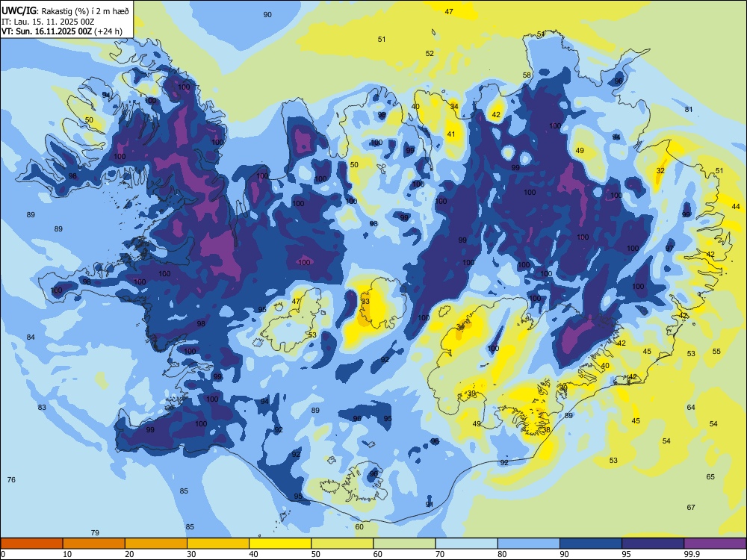Click the legend label '10'
This screenshot has height=560, width=747.
click(x=67, y=554)
